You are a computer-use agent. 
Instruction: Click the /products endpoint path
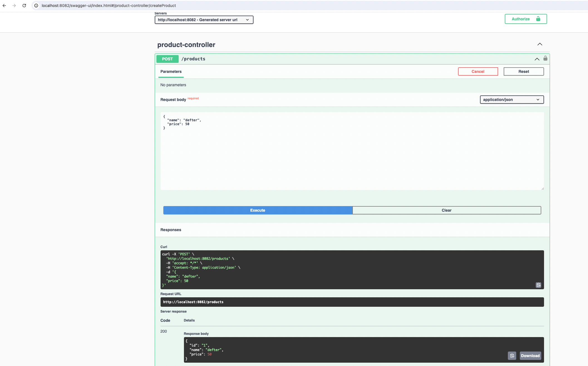(193, 59)
